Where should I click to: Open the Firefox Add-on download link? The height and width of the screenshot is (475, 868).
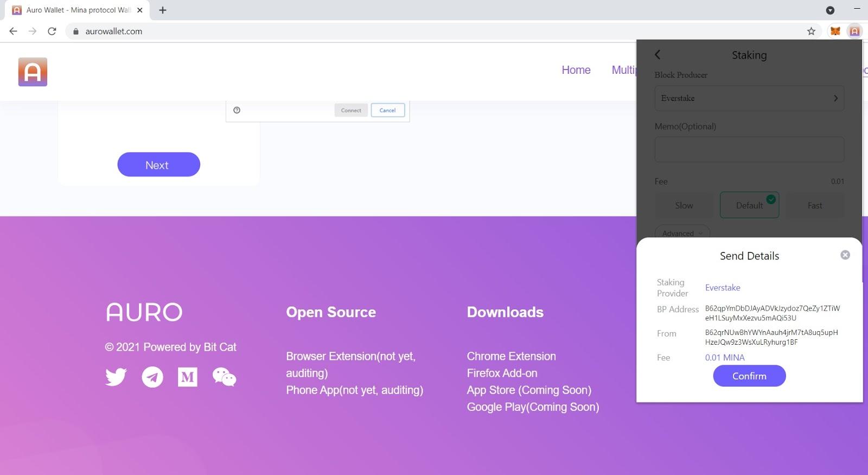(x=502, y=373)
